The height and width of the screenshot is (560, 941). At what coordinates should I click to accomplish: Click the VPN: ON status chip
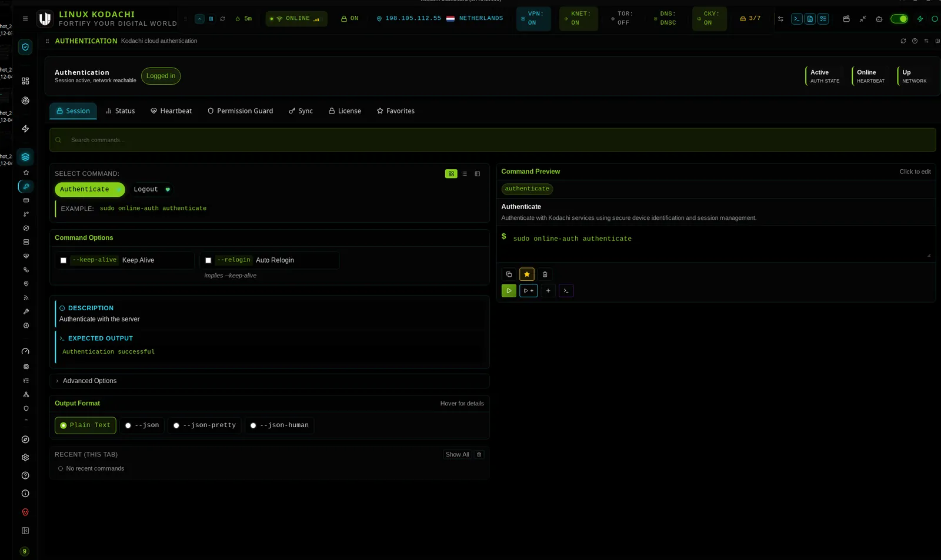tap(533, 19)
